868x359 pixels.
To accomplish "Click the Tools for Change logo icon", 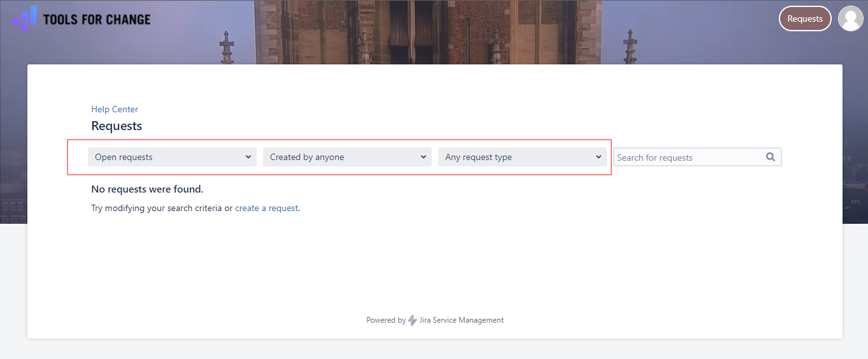I will click(x=24, y=18).
